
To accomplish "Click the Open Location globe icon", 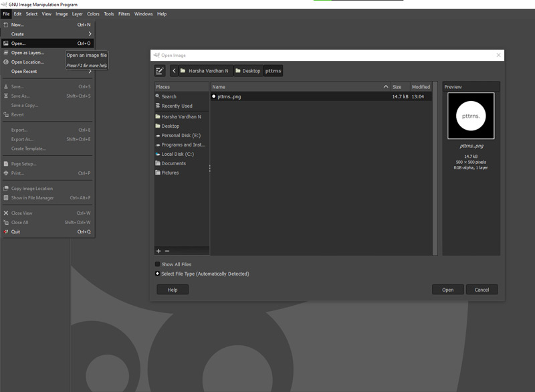I will click(x=6, y=62).
